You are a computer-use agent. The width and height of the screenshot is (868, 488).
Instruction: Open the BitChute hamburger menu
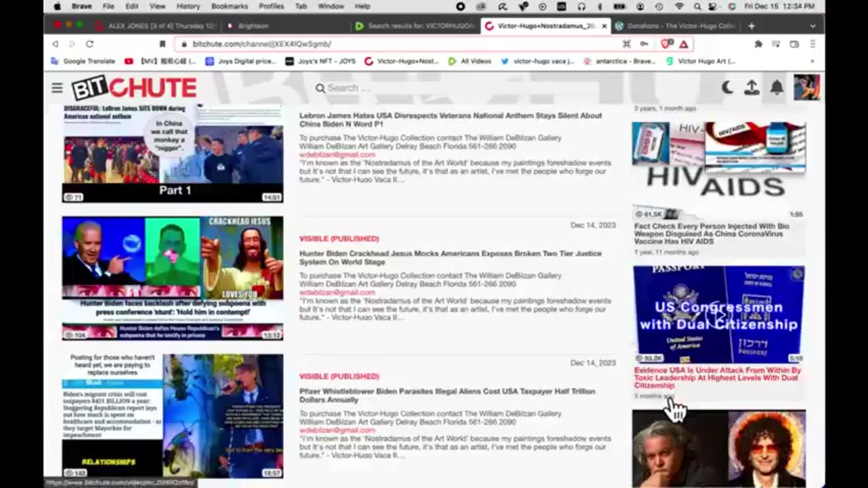pyautogui.click(x=57, y=88)
